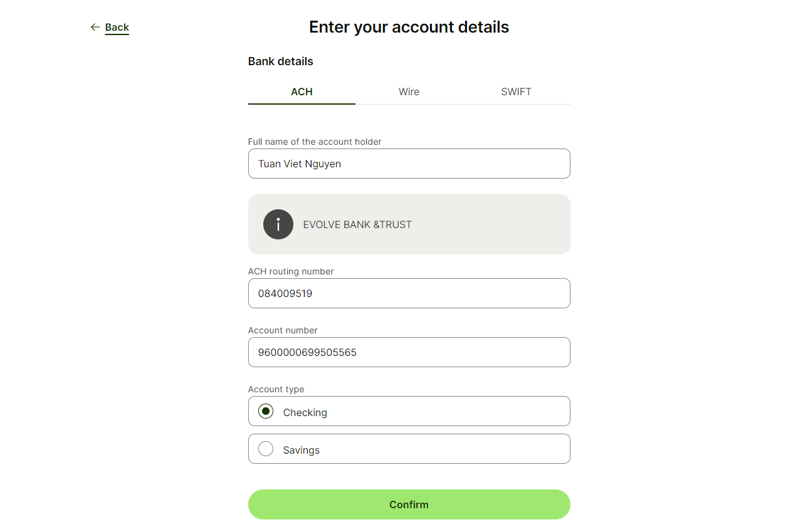
Task: Click the info icon next to Evolve Bank
Action: click(278, 224)
